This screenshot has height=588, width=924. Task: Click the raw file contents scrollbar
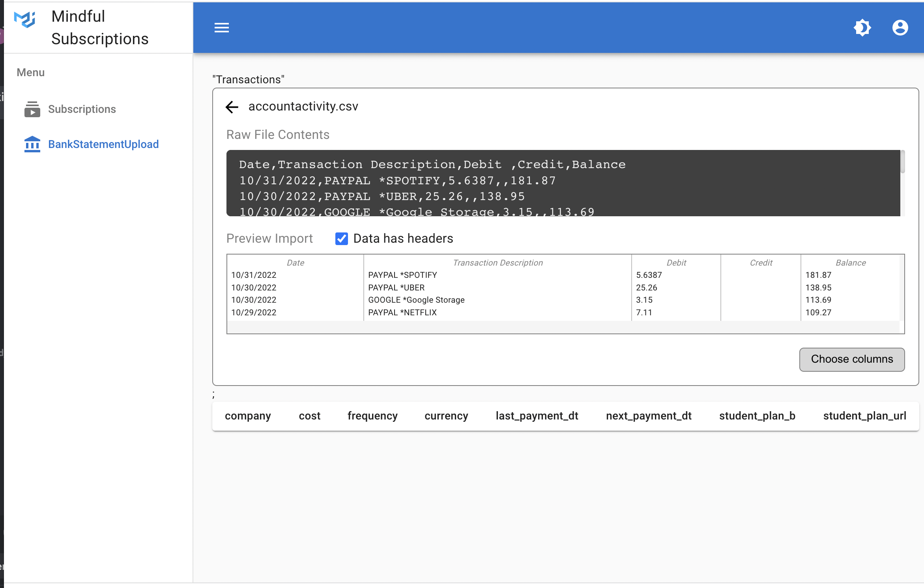click(x=902, y=162)
